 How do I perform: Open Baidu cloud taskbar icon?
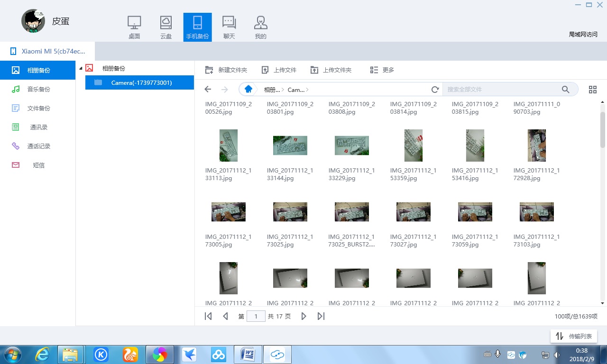tap(219, 355)
